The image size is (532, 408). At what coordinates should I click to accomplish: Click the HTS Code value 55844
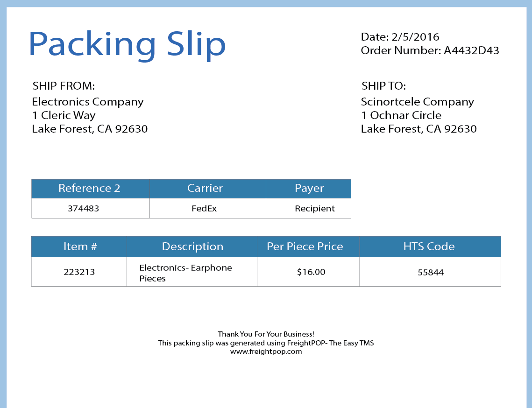click(x=431, y=272)
